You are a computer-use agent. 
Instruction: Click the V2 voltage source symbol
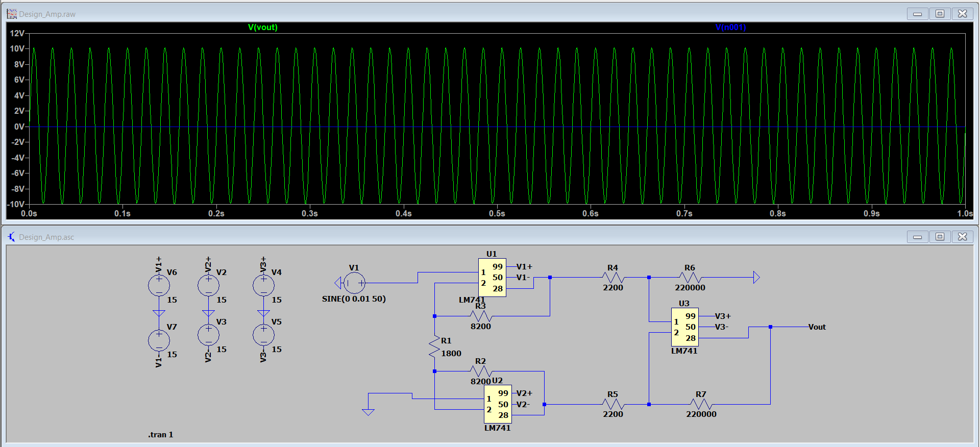(x=208, y=285)
